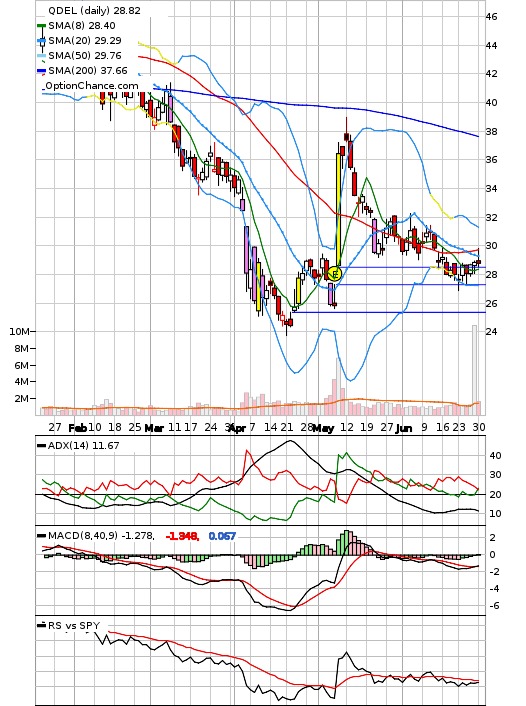Click the Apr month label on the date axis
Screen dimensions: 526x706
tap(237, 428)
